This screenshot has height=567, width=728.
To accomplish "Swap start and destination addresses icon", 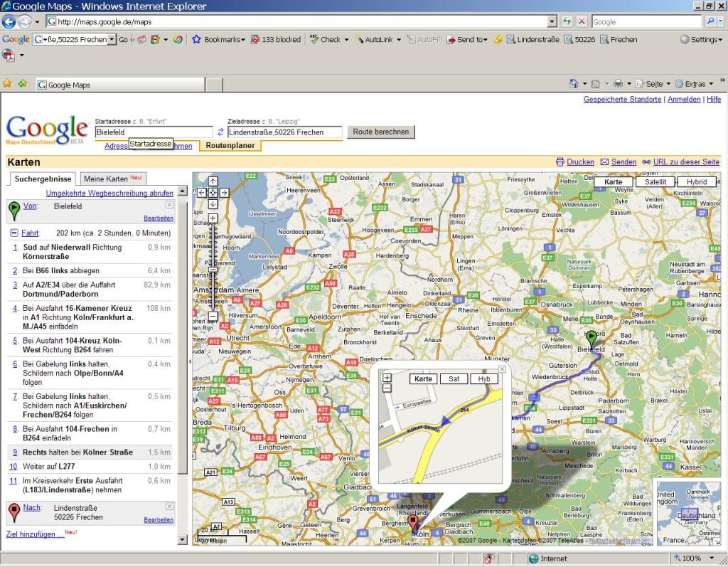I will pyautogui.click(x=220, y=132).
